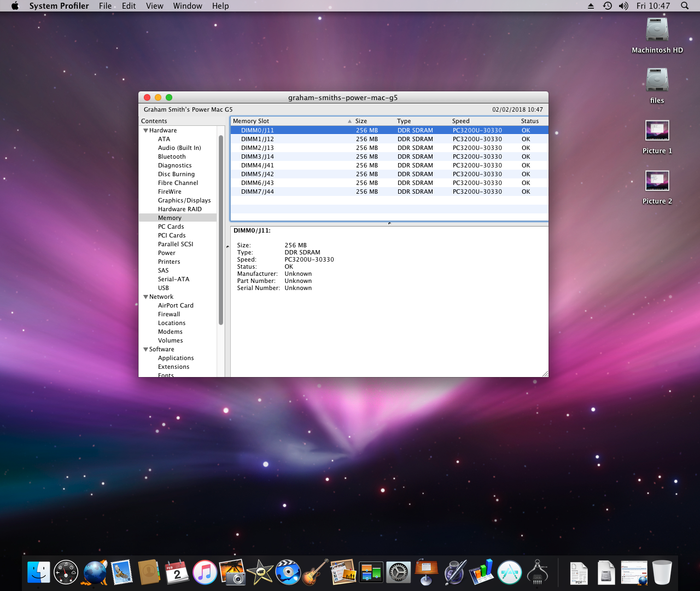Select Audio (Built In) in sidebar
This screenshot has height=591, width=700.
click(179, 148)
